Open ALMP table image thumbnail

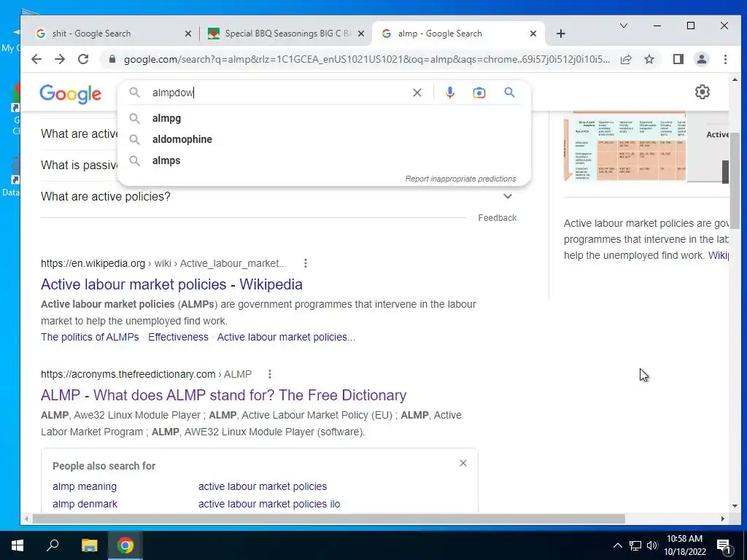click(625, 147)
